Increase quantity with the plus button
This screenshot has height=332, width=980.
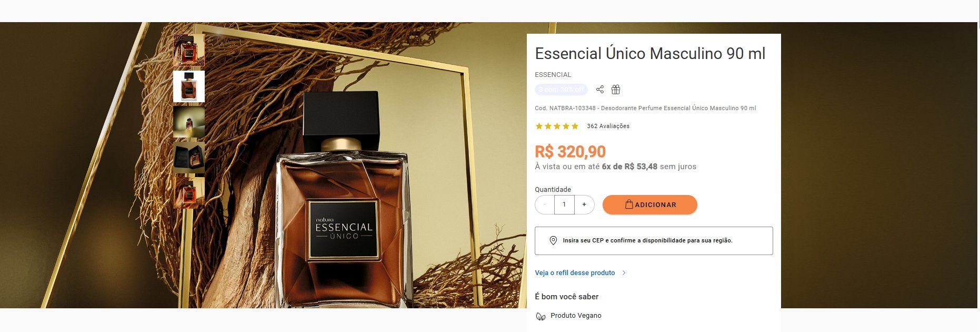point(584,204)
